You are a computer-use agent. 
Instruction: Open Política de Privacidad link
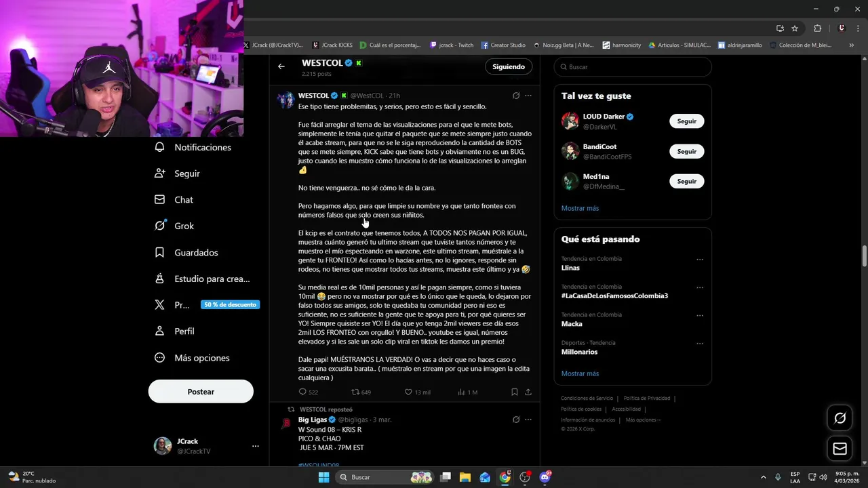coord(647,399)
